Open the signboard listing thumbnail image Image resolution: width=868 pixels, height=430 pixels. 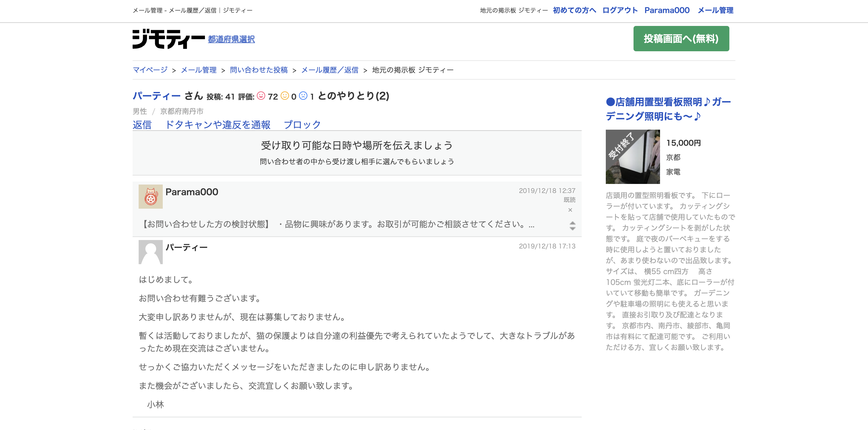(x=633, y=157)
